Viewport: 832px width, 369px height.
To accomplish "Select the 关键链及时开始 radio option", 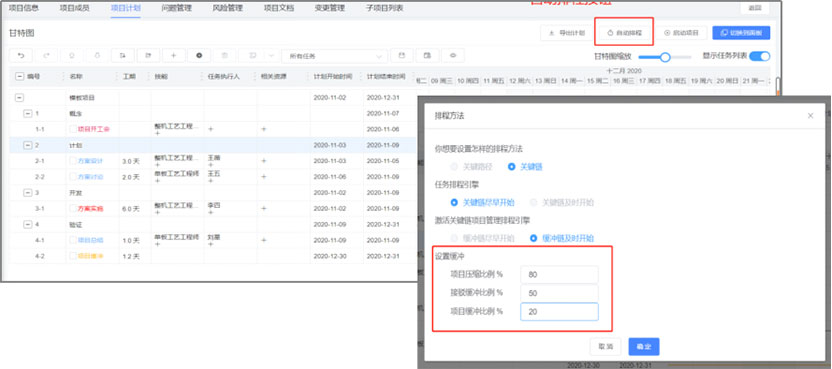I will [x=534, y=202].
